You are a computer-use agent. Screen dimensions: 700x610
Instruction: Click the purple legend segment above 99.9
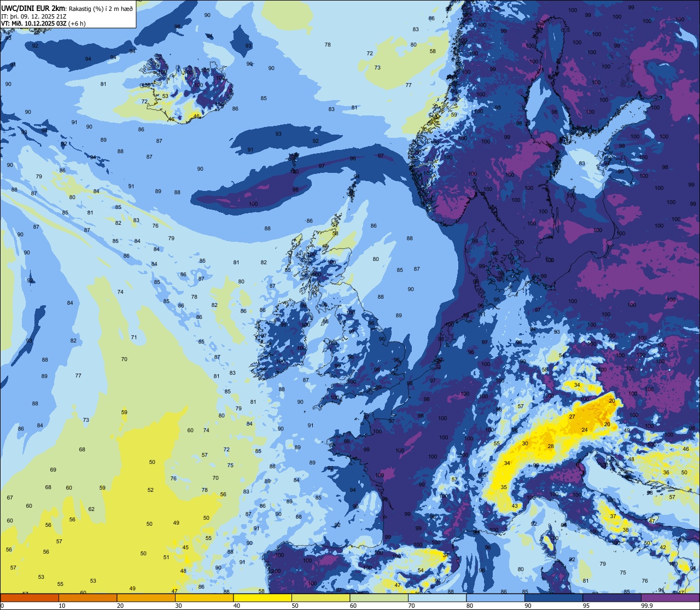coord(670,597)
